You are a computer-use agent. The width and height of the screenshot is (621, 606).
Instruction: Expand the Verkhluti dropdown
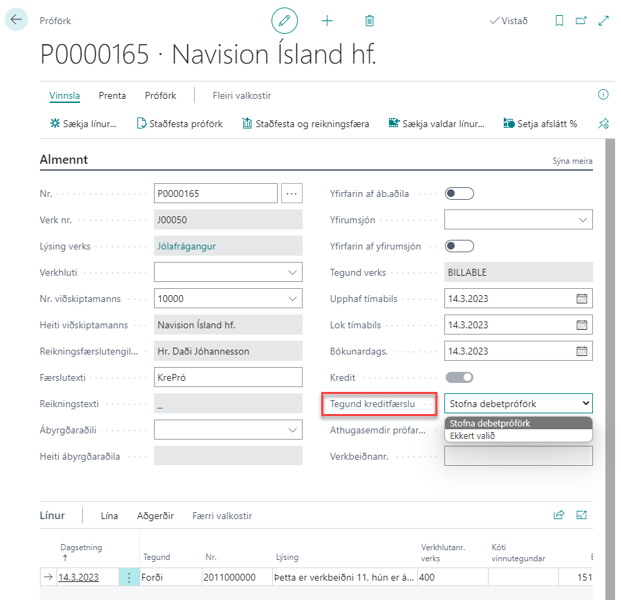tap(292, 272)
